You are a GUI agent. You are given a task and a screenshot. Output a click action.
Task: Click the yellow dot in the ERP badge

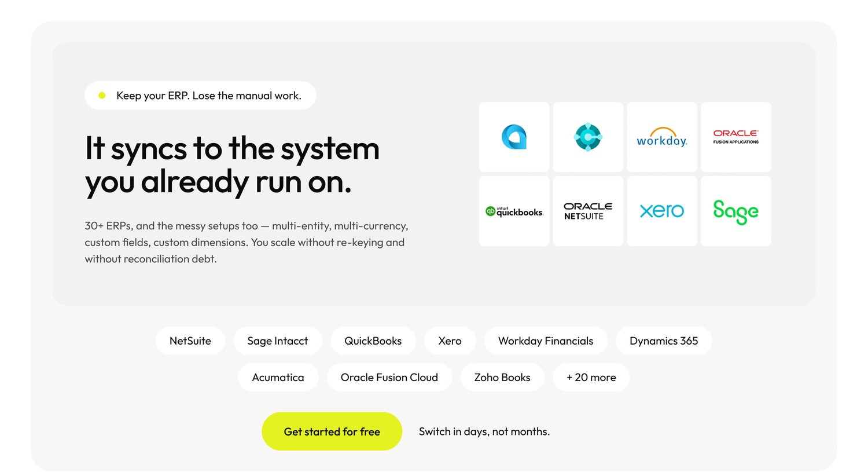click(102, 96)
